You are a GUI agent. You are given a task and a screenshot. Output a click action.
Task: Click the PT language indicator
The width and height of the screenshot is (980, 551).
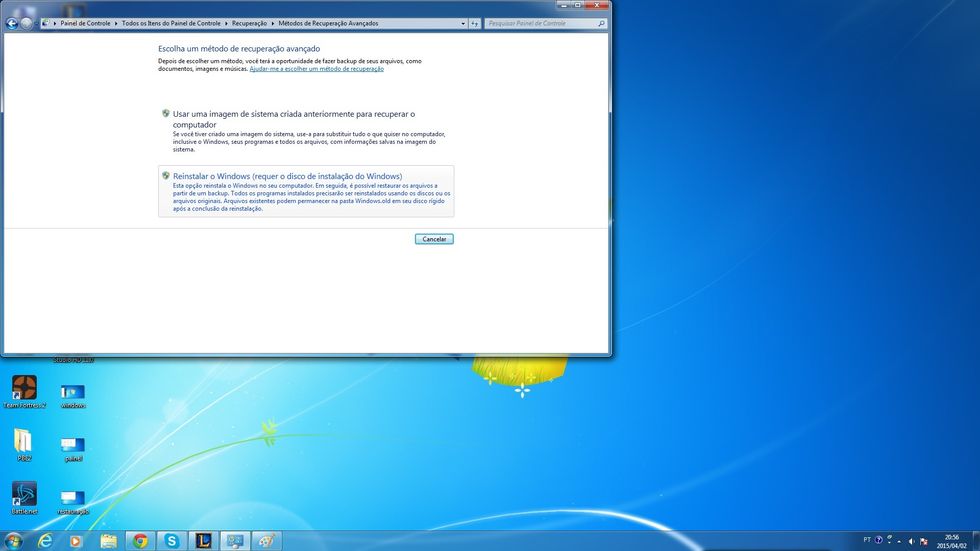867,540
